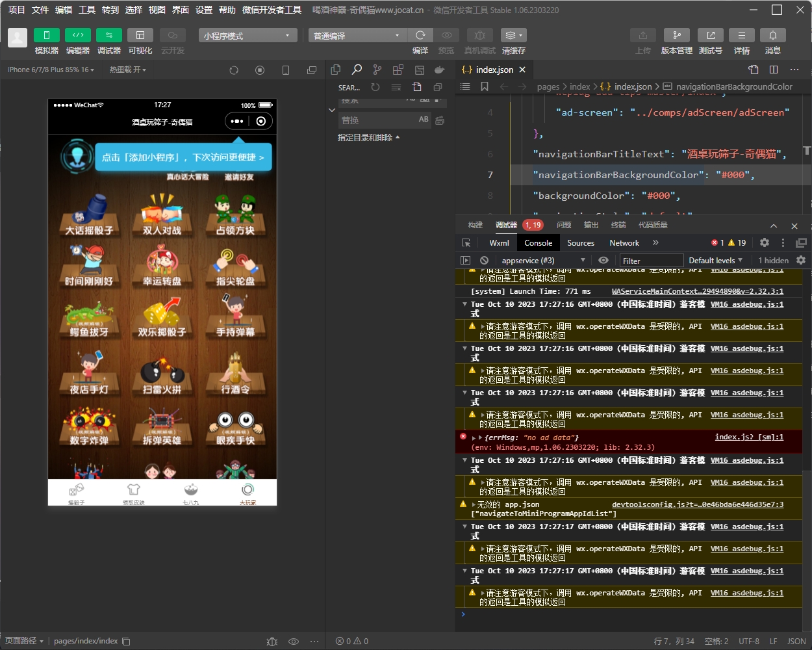Open the 消息 notifications bell
The image size is (812, 650).
click(x=773, y=35)
